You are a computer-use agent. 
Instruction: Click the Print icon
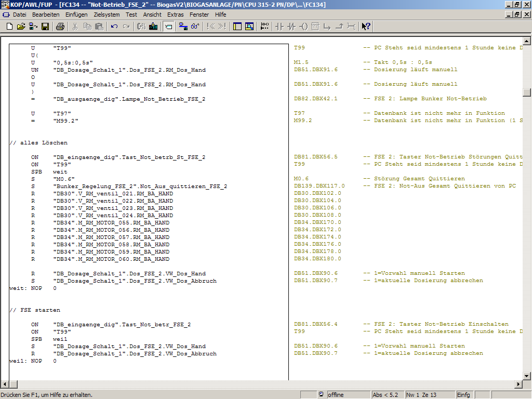60,26
